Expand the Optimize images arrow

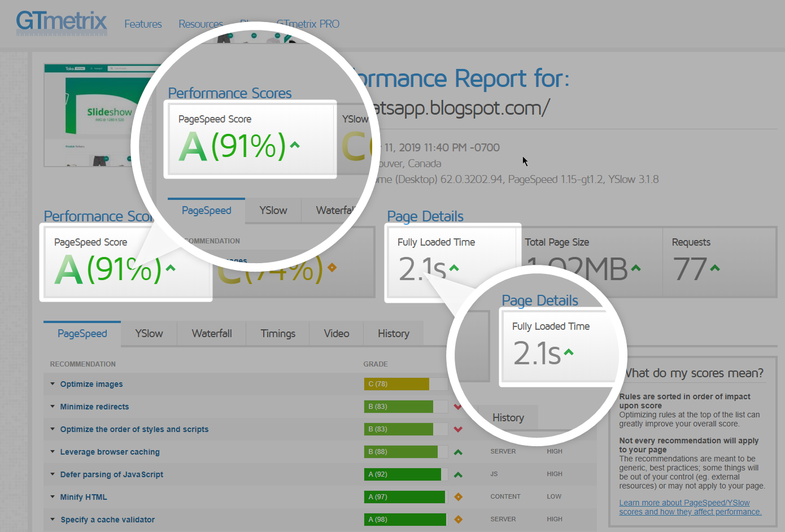click(x=53, y=384)
